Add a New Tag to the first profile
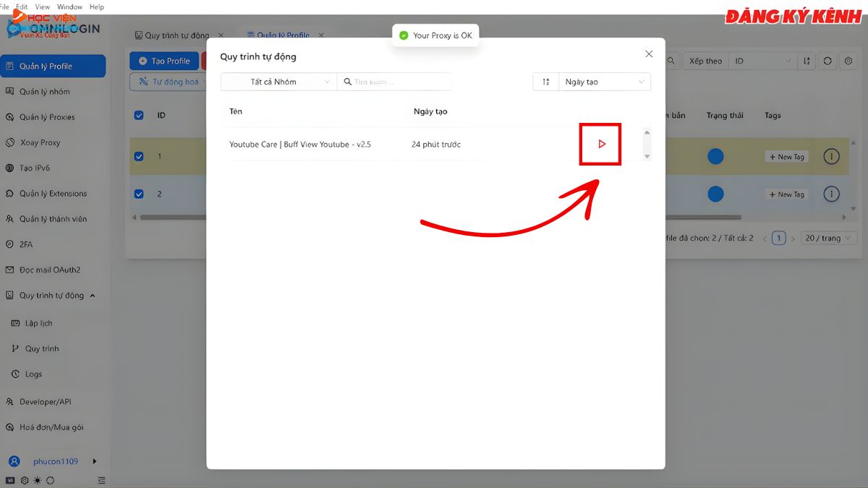The width and height of the screenshot is (868, 488). (x=786, y=156)
